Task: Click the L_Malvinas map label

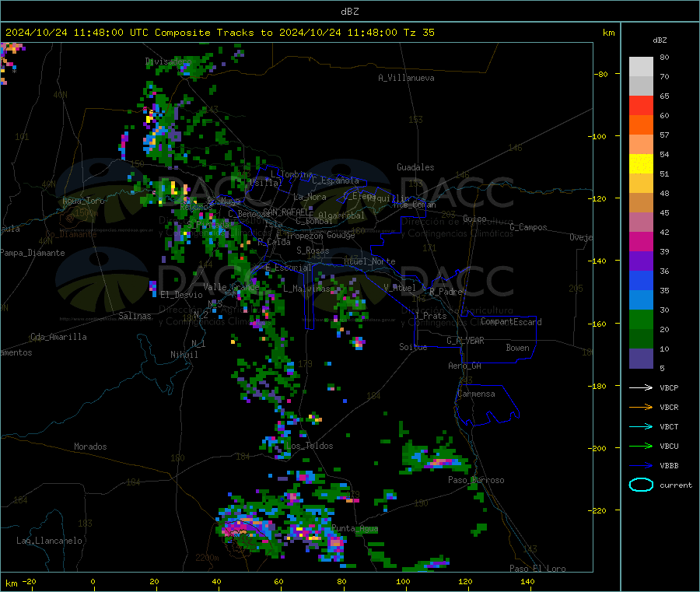Action: click(x=306, y=289)
